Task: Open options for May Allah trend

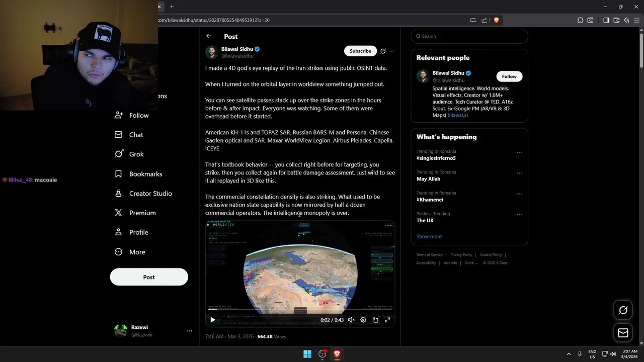Action: (519, 173)
